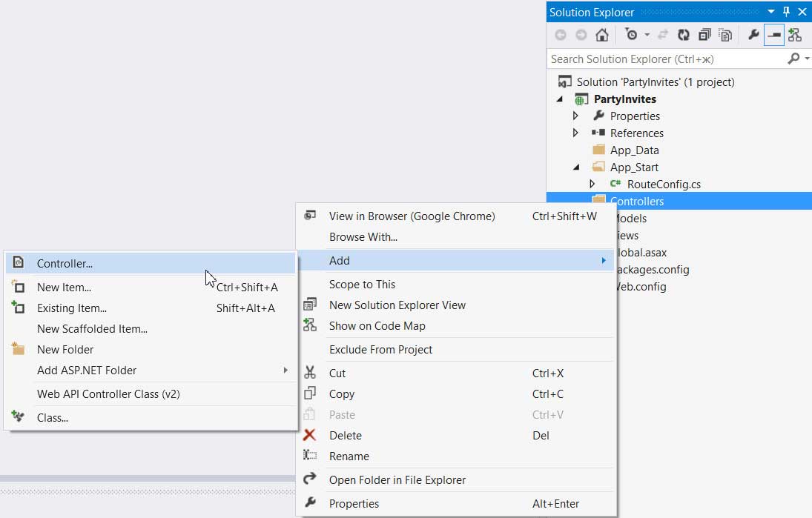
Task: Open the search options dropdown arrow
Action: click(x=807, y=59)
